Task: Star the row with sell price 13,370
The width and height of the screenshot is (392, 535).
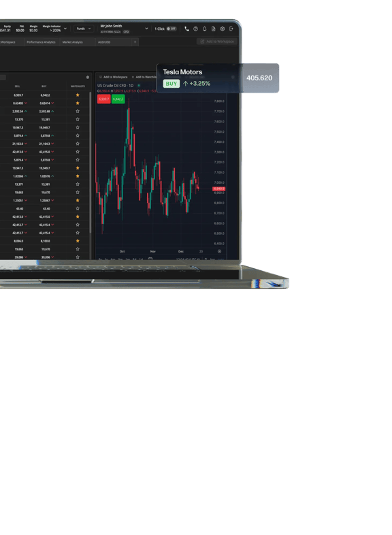Action: (x=78, y=119)
